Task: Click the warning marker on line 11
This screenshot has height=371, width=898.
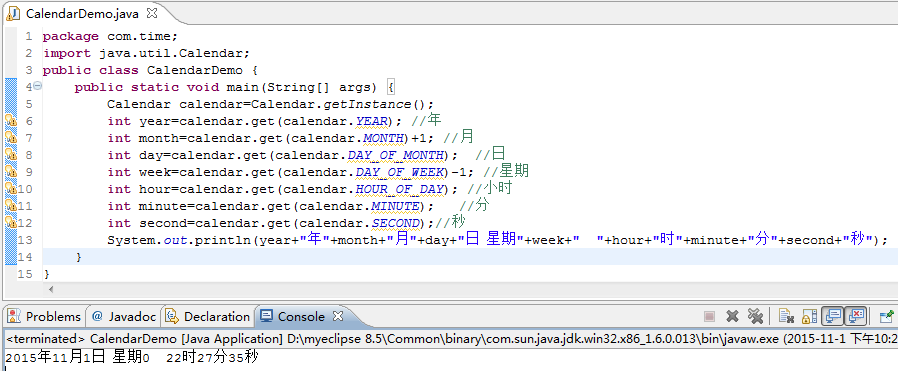Action: tap(11, 205)
